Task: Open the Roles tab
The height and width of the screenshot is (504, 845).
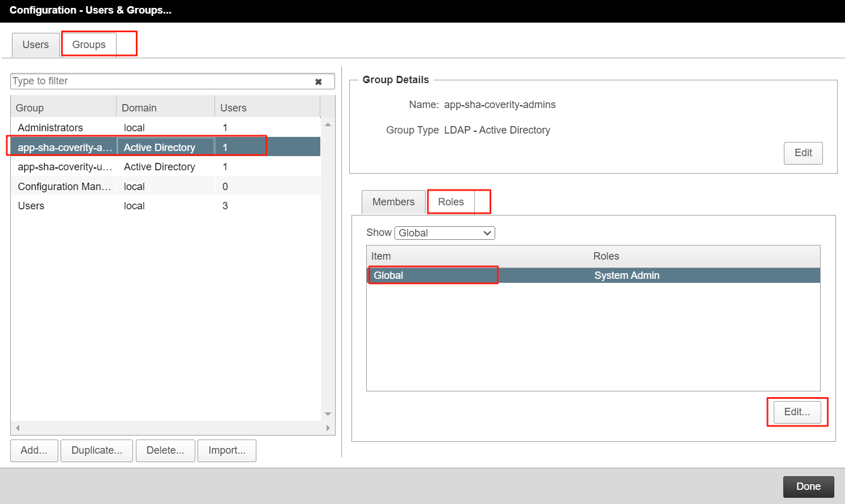Action: 451,202
